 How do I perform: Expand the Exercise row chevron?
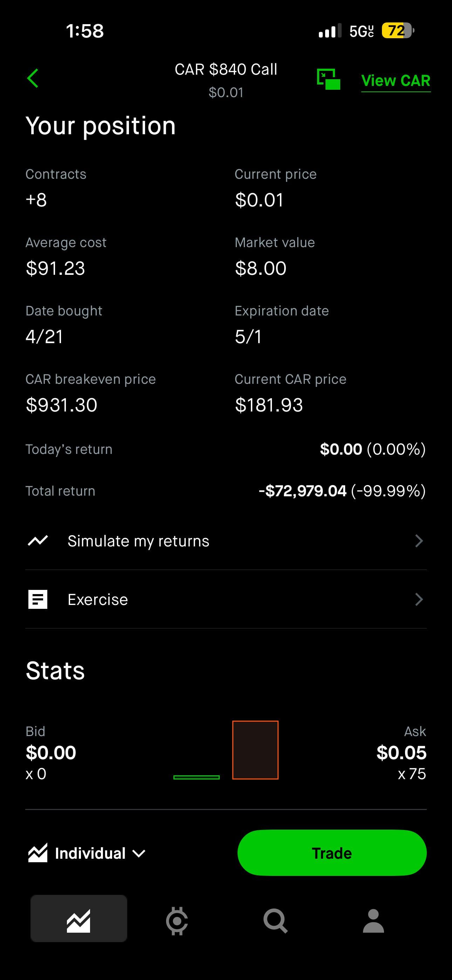point(419,600)
